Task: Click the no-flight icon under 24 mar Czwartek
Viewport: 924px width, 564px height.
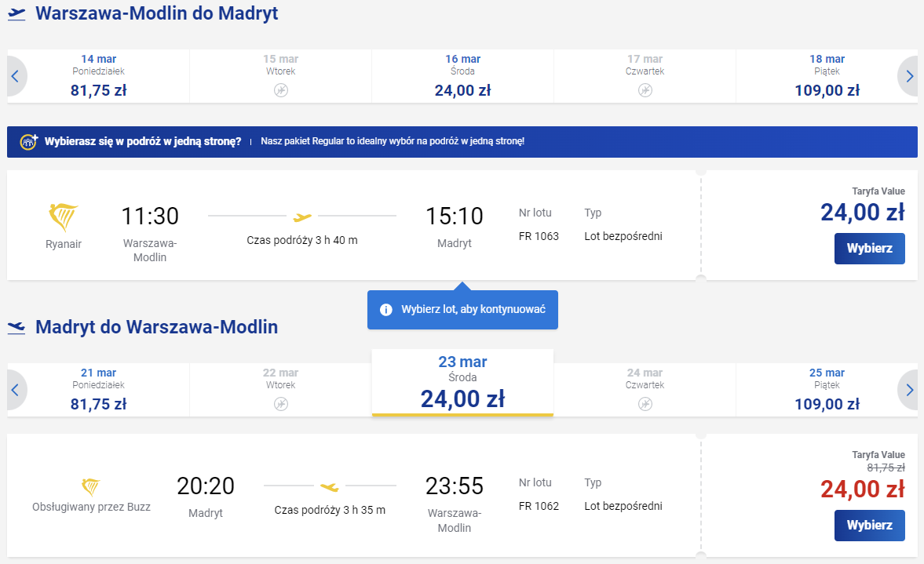Action: (x=645, y=404)
